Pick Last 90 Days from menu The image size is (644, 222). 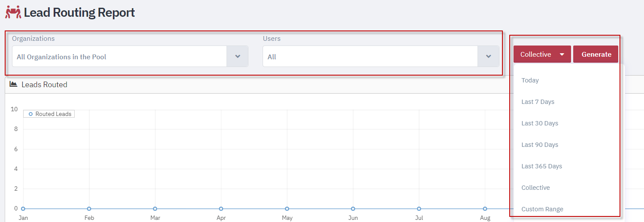tap(540, 145)
